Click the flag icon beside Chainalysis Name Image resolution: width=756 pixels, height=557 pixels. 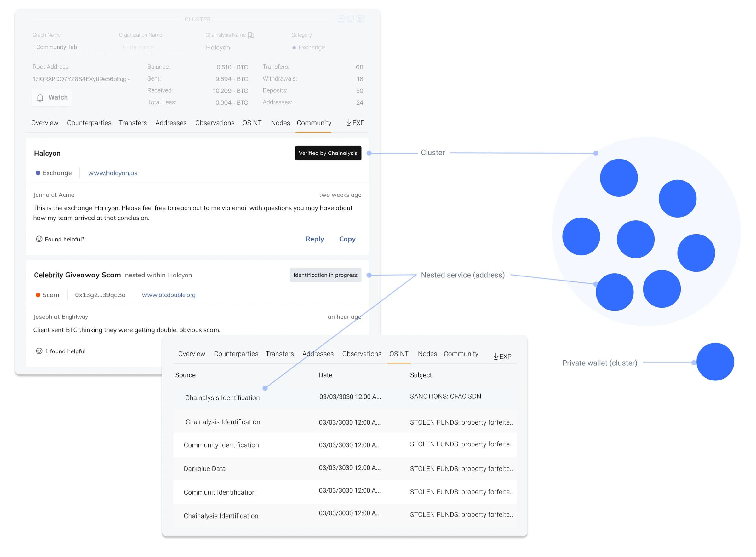pos(251,35)
